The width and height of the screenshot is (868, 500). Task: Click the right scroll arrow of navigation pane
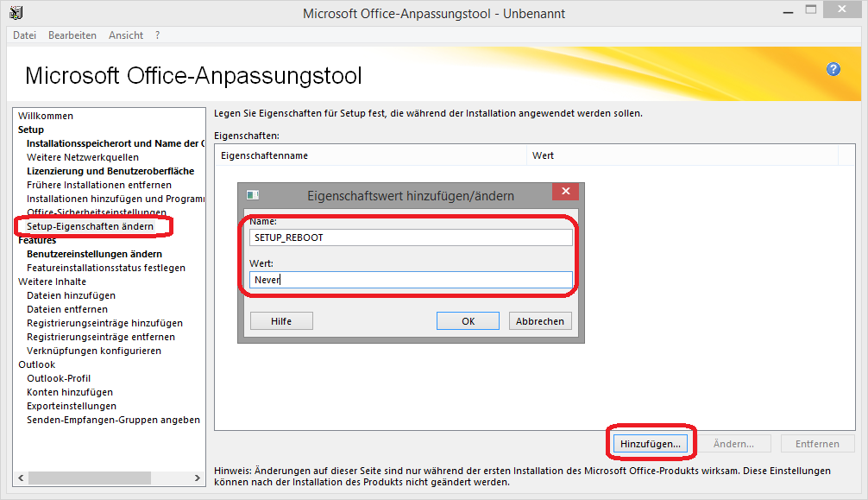(197, 478)
